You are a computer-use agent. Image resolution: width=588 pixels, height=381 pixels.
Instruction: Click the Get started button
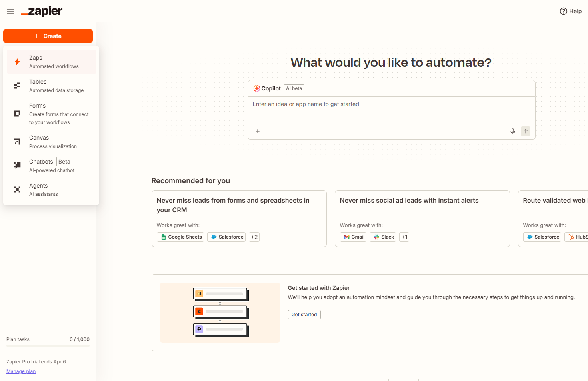[304, 315]
